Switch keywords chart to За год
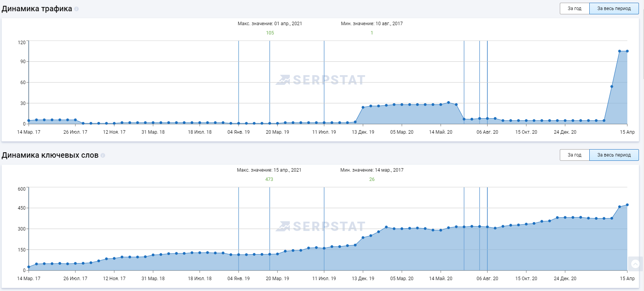This screenshot has width=644, height=291. 574,155
